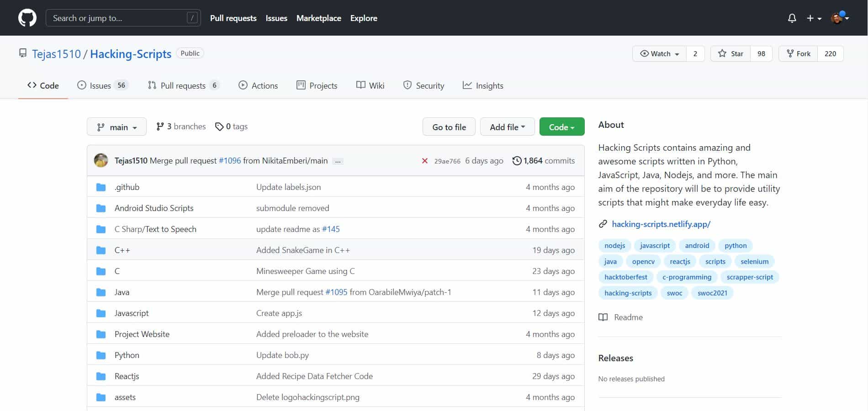Viewport: 868px width, 411px height.
Task: Toggle Watch for this repository
Action: tap(659, 53)
